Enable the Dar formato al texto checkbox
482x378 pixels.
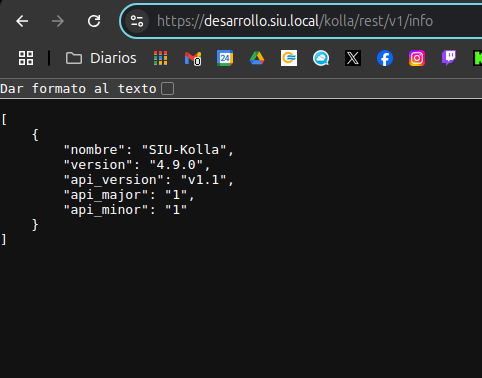pyautogui.click(x=167, y=89)
